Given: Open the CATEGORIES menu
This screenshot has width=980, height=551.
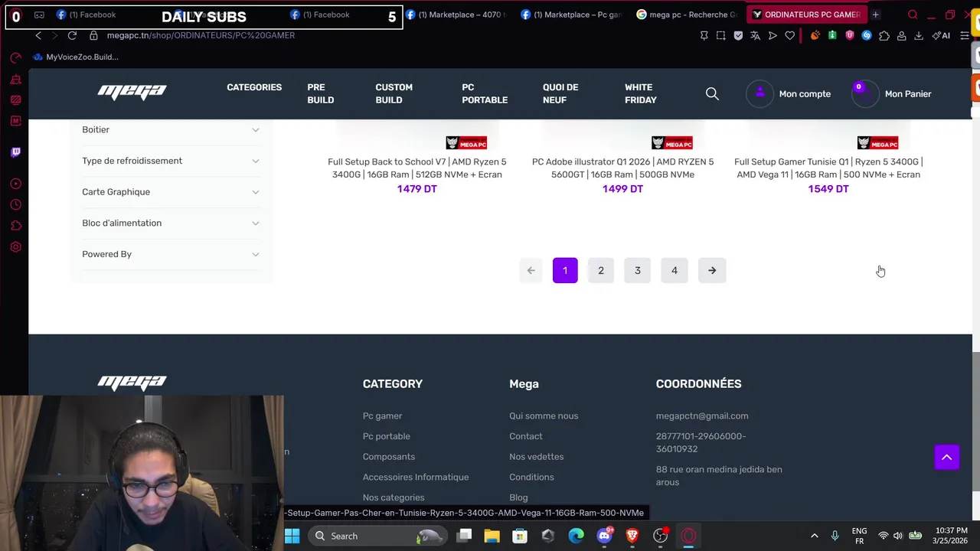Looking at the screenshot, I should tap(254, 87).
